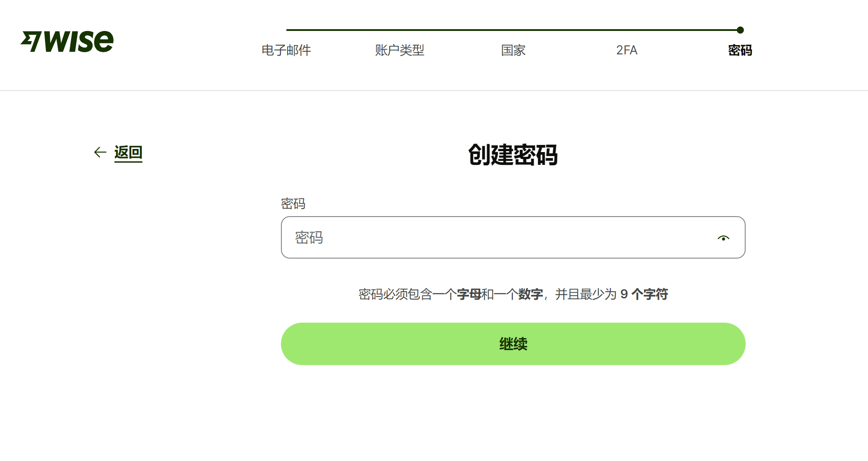Follow the 返回 link to go back
This screenshot has height=461, width=868.
[128, 152]
